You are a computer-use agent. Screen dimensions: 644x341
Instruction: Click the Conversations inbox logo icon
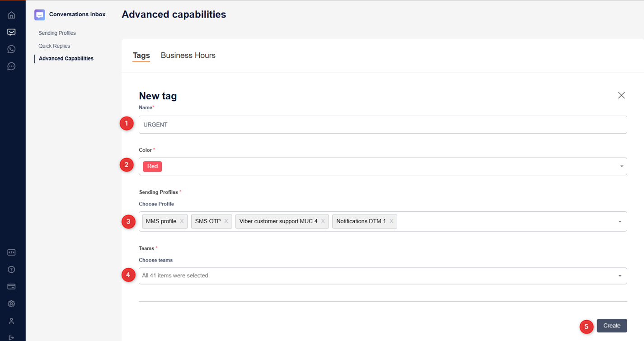click(x=40, y=15)
